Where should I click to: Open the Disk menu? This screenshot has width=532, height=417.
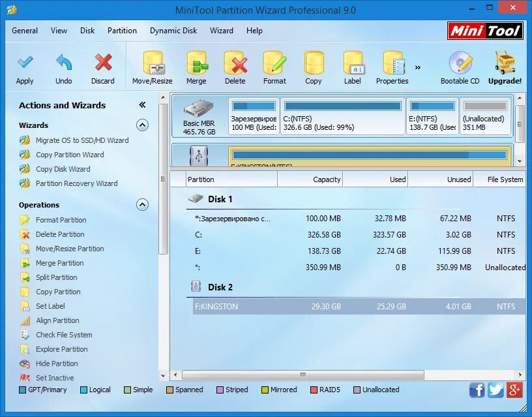click(x=87, y=31)
